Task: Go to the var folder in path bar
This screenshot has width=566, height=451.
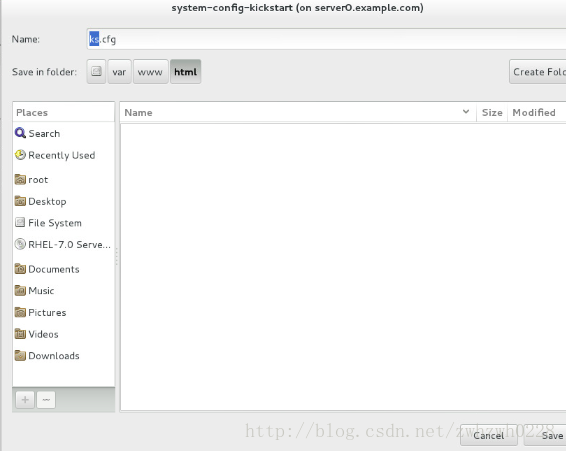Action: point(119,71)
